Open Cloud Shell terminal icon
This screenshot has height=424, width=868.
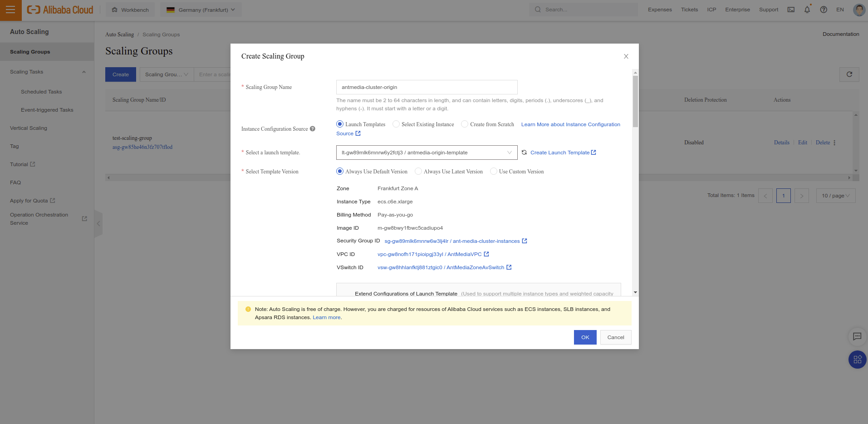pyautogui.click(x=791, y=10)
